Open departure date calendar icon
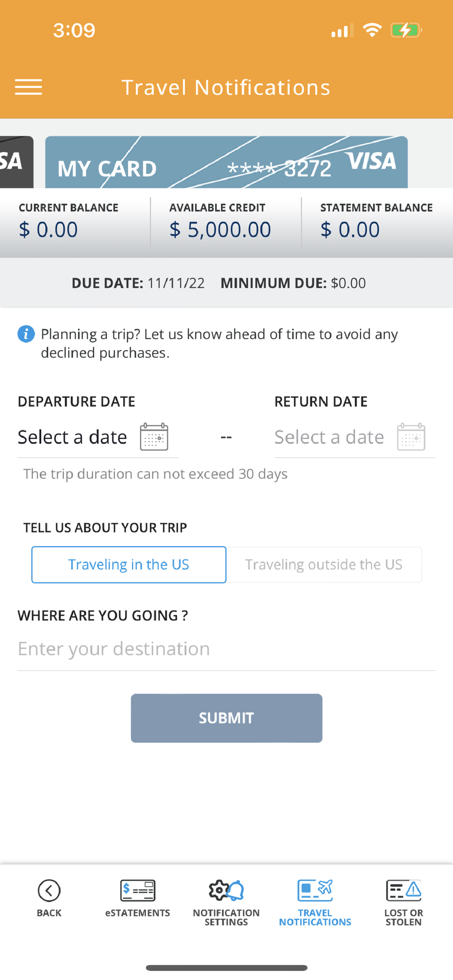This screenshot has width=453, height=980. pos(154,437)
